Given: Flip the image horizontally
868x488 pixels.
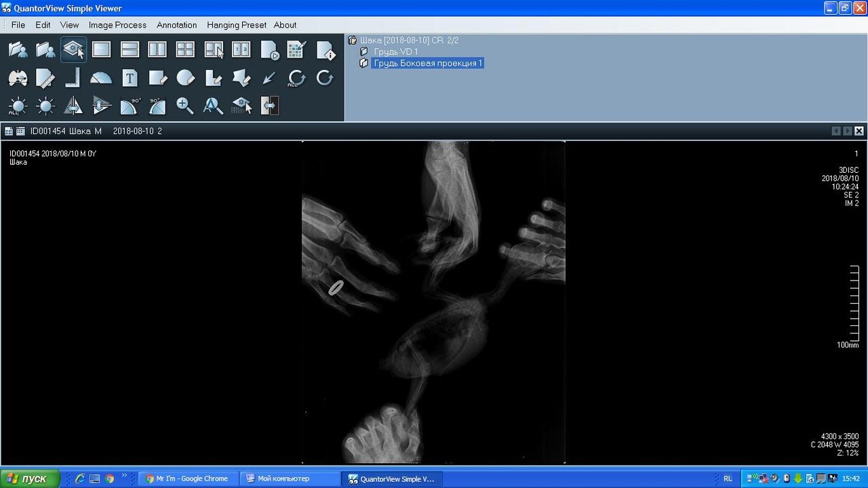Looking at the screenshot, I should pyautogui.click(x=73, y=106).
